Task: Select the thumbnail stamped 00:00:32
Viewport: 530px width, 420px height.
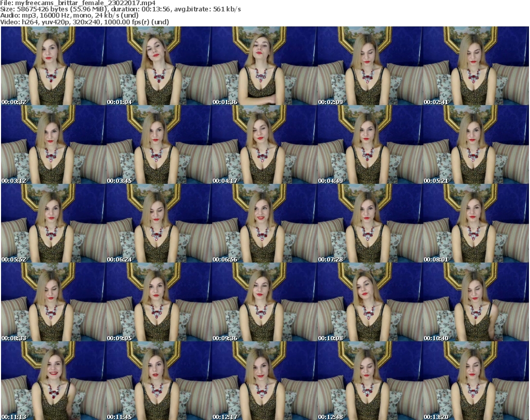Action: pos(53,66)
